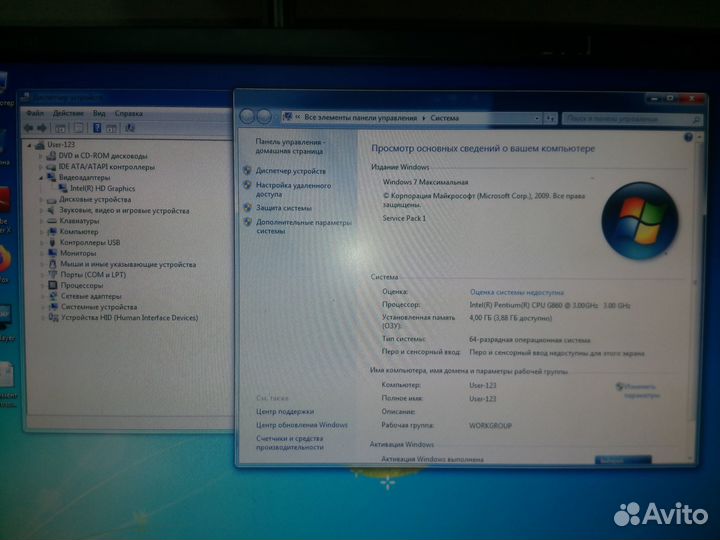720x540 pixels.
Task: Expand DVD и CD-ROM дисководы node
Action: [40, 156]
